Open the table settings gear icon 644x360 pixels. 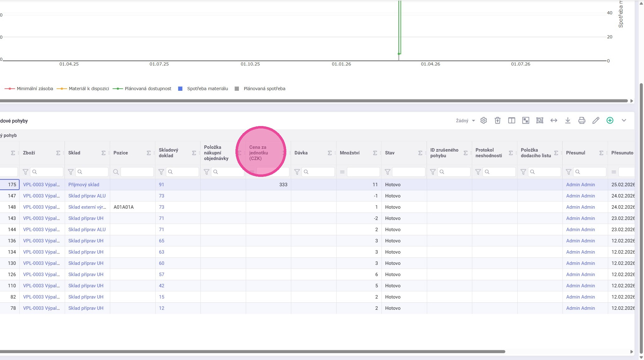pos(483,120)
